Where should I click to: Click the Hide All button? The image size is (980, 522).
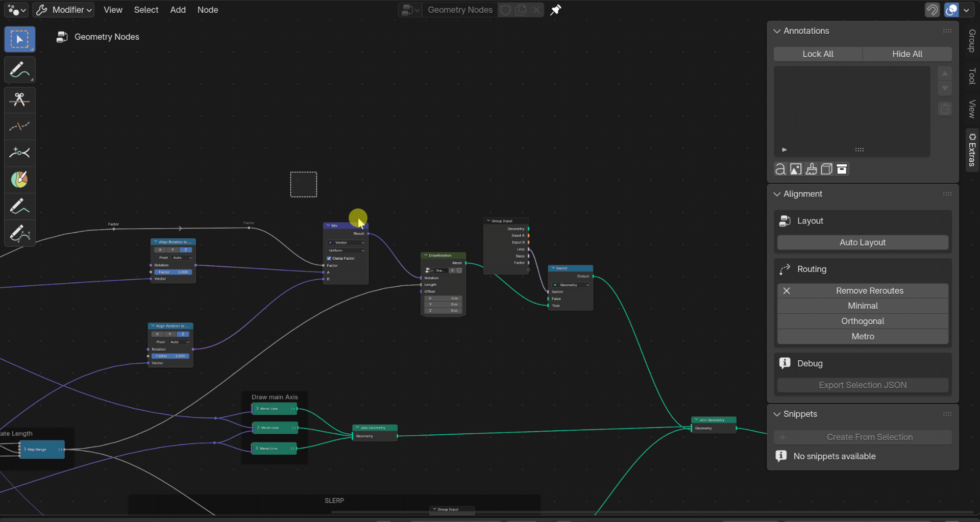[x=907, y=54]
